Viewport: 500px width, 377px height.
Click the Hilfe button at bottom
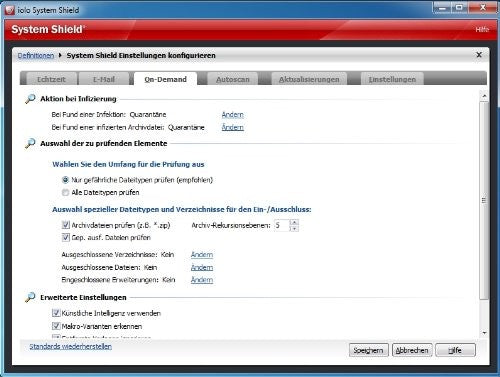coord(455,350)
